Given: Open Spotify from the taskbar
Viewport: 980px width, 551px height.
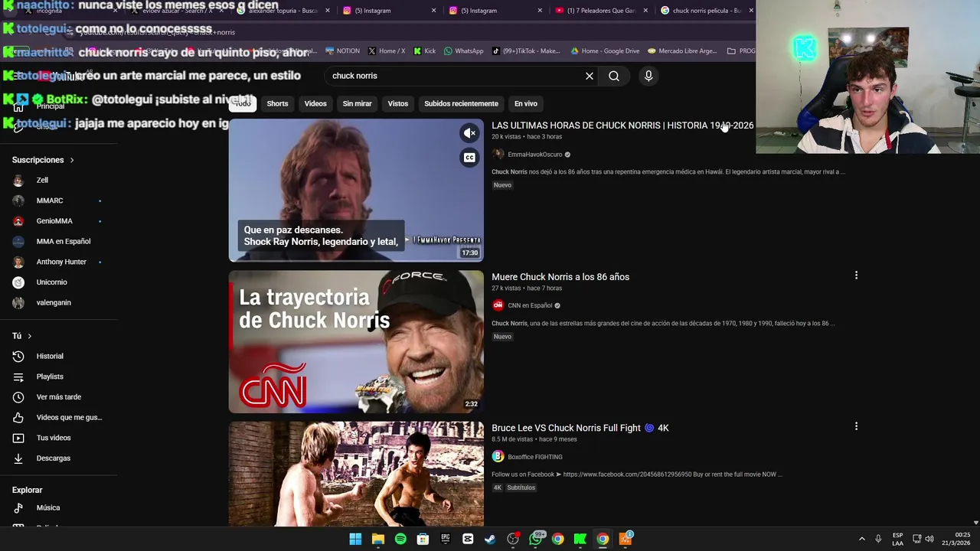Looking at the screenshot, I should [400, 540].
